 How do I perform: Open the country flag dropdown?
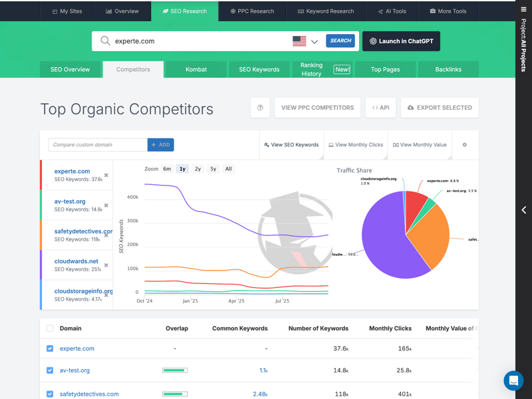pos(305,41)
